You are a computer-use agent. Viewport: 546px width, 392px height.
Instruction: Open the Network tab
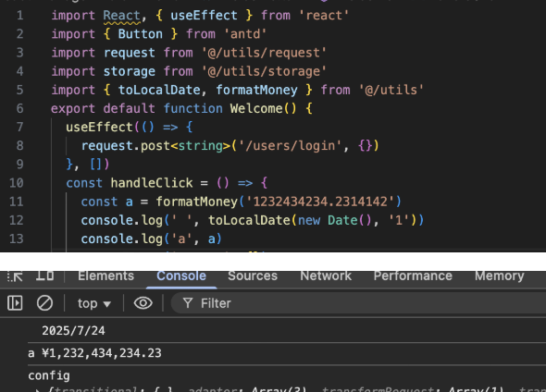point(326,276)
